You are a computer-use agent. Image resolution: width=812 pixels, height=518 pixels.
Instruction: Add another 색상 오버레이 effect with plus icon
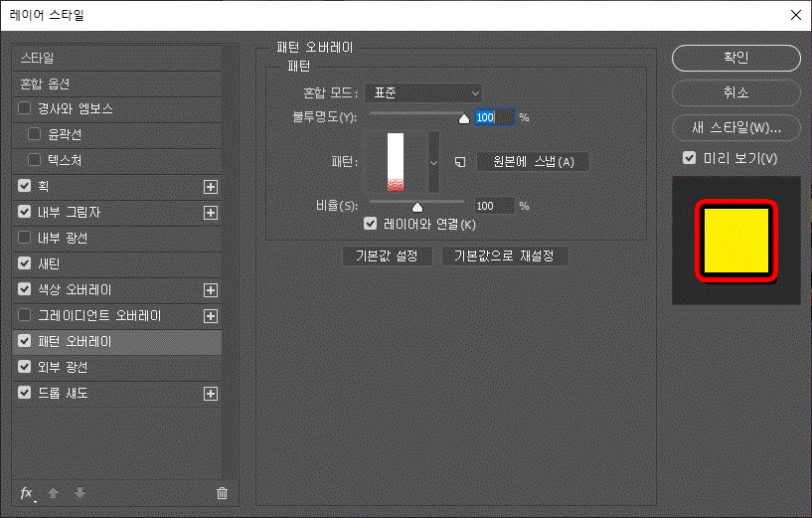tap(211, 290)
